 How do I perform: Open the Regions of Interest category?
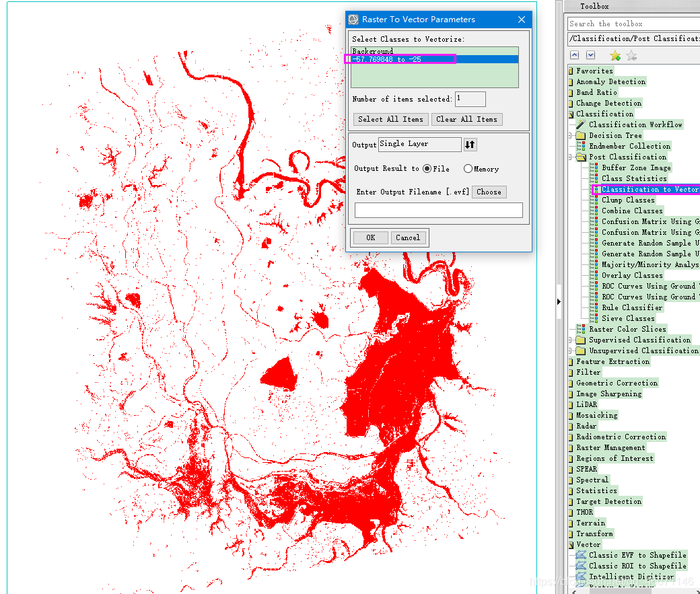615,458
